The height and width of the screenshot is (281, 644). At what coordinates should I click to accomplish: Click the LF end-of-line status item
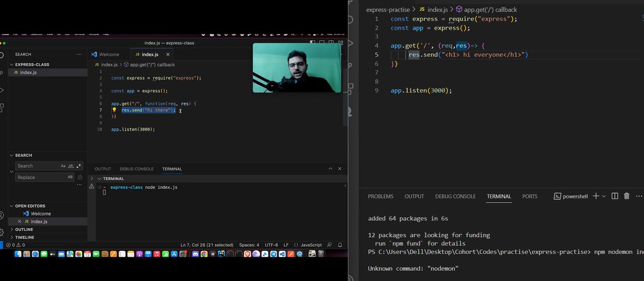286,245
